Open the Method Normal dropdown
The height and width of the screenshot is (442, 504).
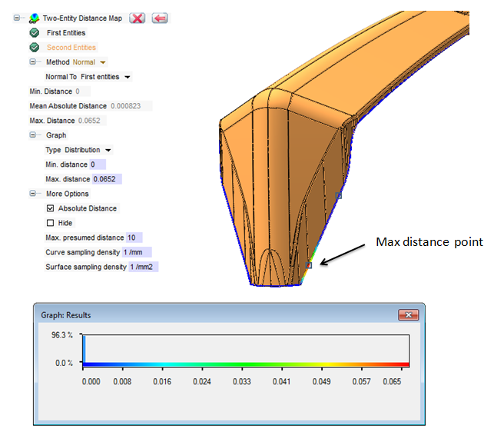[x=103, y=62]
